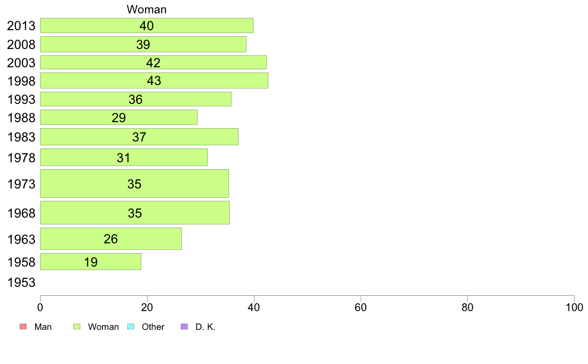Select the 2008 bar showing 39

coord(143,44)
